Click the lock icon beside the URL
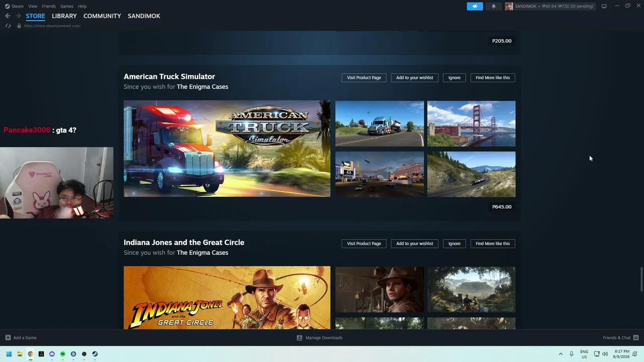The image size is (644, 362). click(x=19, y=26)
